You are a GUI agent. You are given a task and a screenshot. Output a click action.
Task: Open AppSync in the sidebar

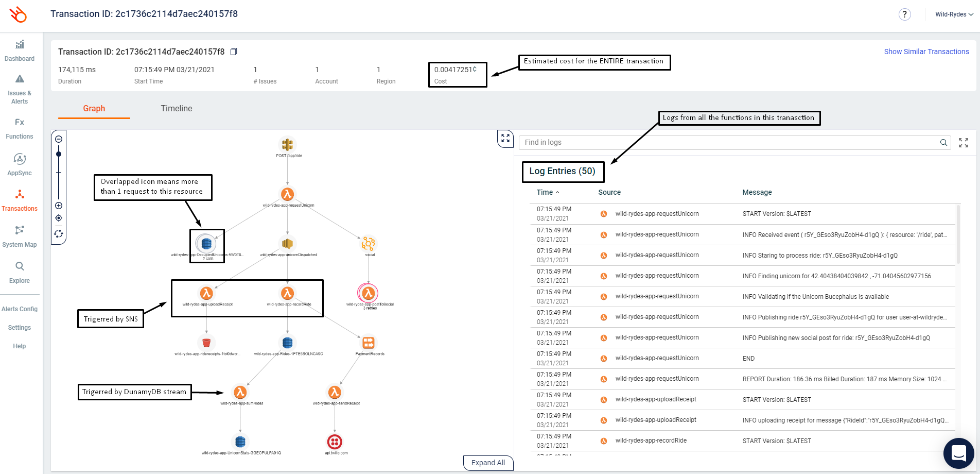pos(20,164)
